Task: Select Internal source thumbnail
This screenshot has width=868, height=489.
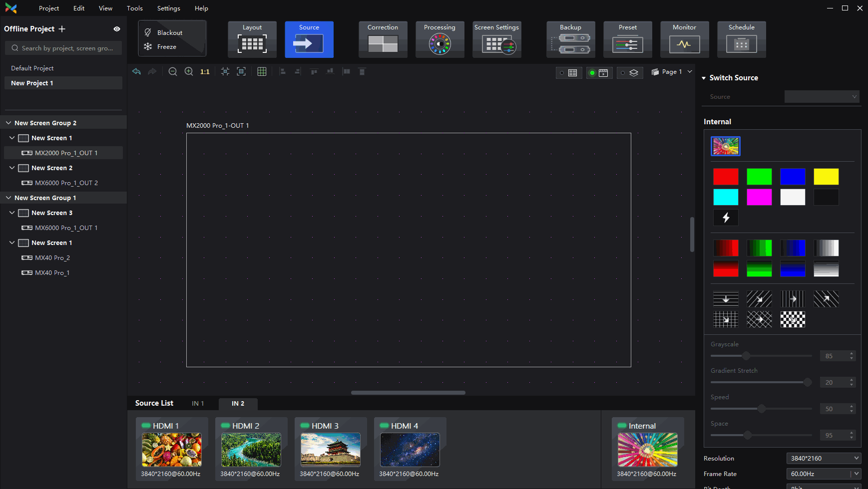Action: [648, 449]
